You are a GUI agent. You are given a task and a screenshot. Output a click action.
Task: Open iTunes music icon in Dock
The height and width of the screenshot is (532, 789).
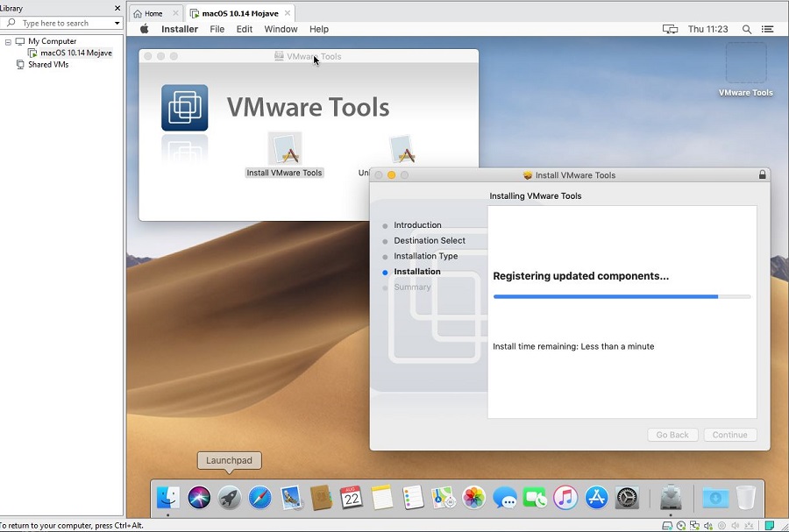pyautogui.click(x=565, y=498)
